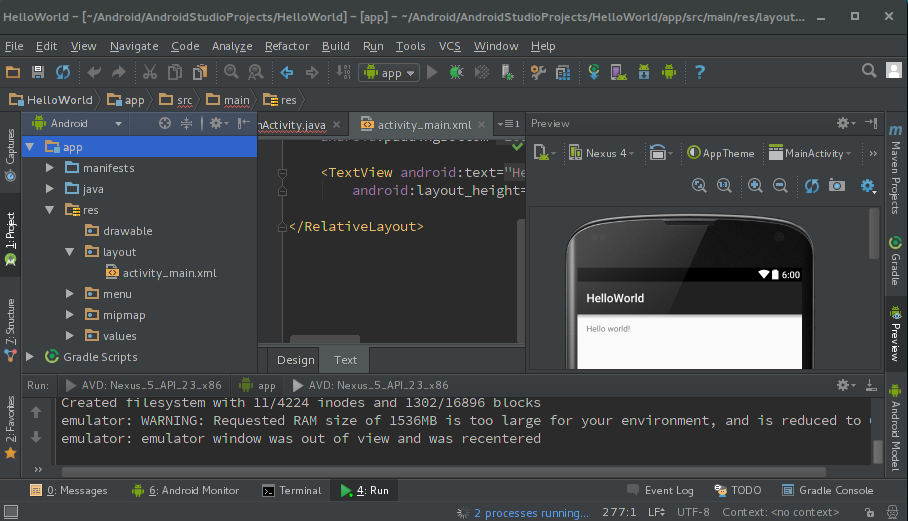
Task: Zoom preview to fit screen
Action: [x=699, y=185]
